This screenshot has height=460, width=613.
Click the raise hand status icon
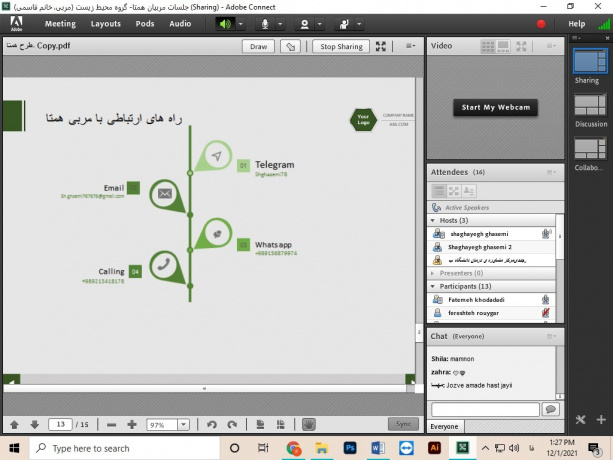(344, 24)
